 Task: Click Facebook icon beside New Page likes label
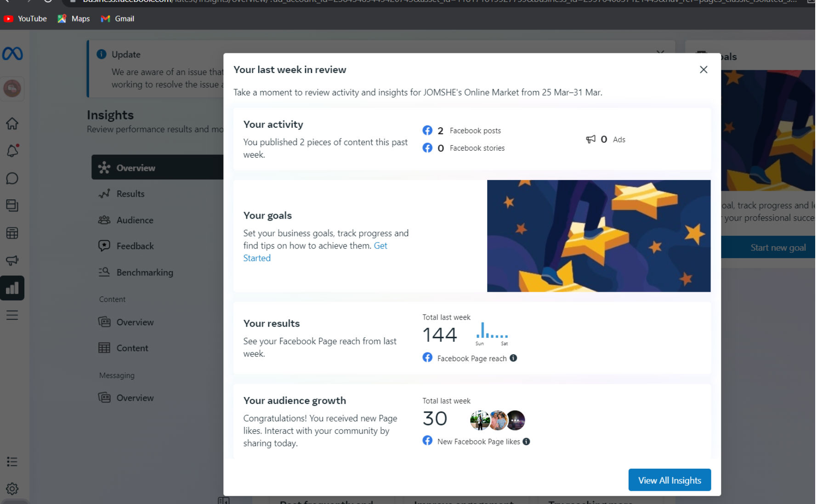(x=427, y=441)
